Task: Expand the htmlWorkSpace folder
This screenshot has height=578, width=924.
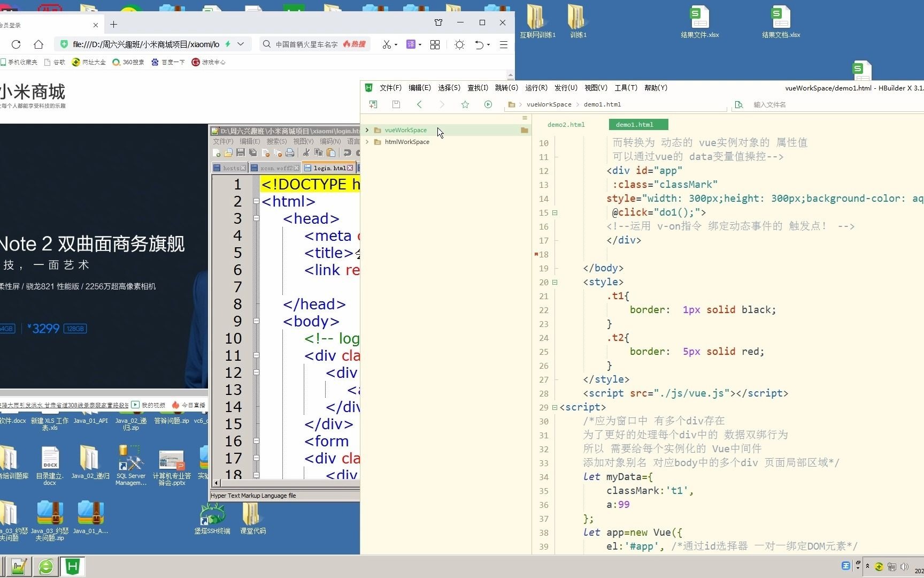Action: click(x=367, y=142)
